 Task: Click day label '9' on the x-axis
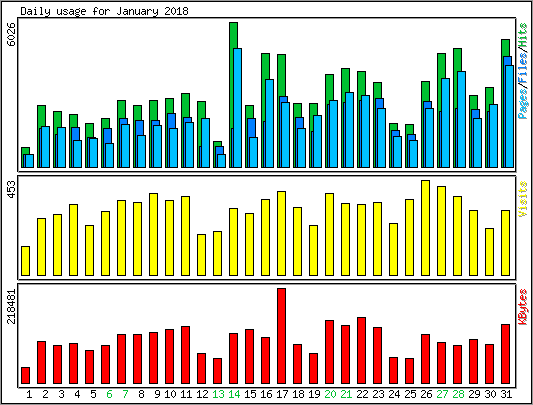tap(157, 394)
